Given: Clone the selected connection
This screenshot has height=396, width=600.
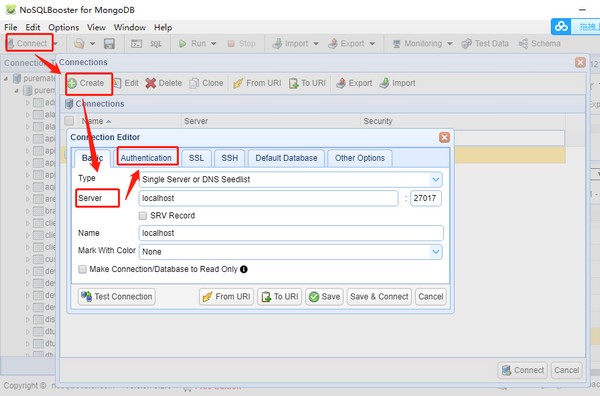Looking at the screenshot, I should tap(206, 83).
